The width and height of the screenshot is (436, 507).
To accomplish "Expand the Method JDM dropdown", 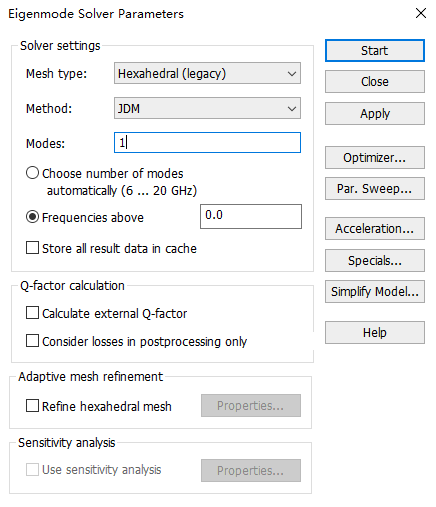I will pos(207,108).
